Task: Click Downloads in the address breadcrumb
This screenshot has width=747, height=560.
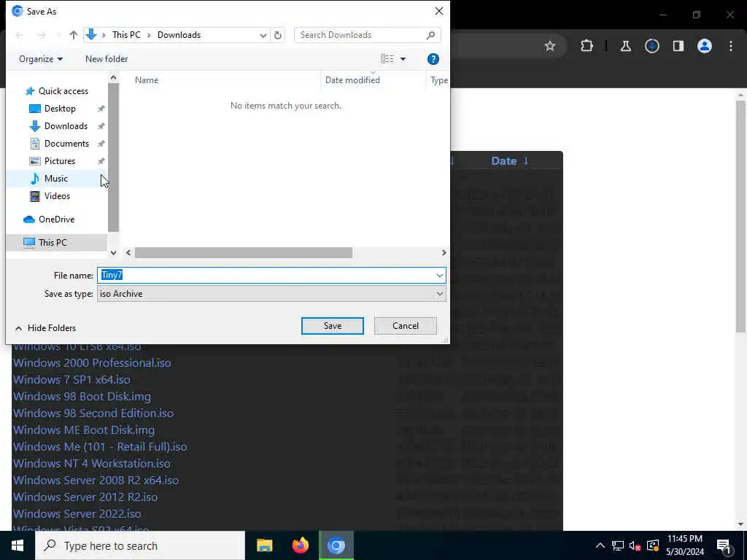Action: [179, 35]
